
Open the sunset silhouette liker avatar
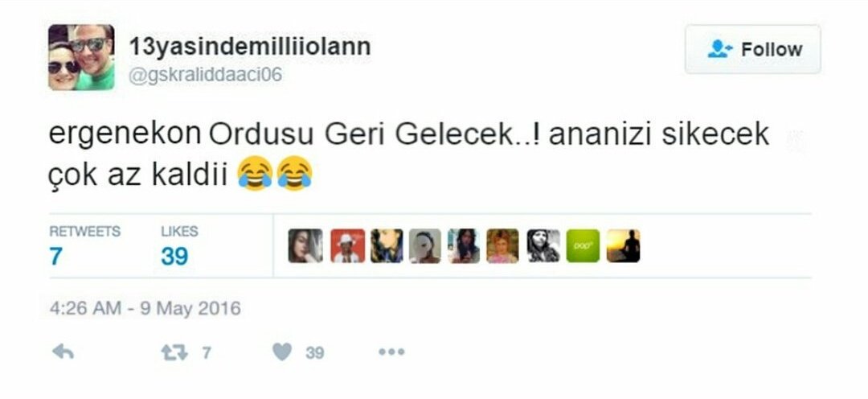coord(624,245)
